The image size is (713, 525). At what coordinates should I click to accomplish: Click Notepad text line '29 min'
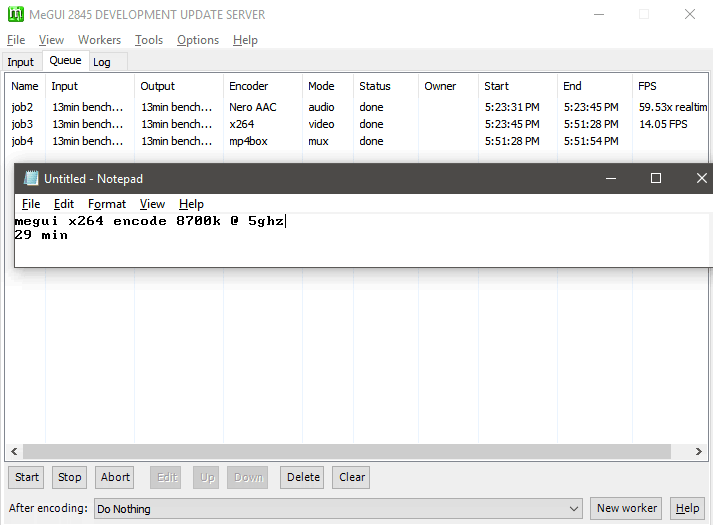[x=41, y=235]
